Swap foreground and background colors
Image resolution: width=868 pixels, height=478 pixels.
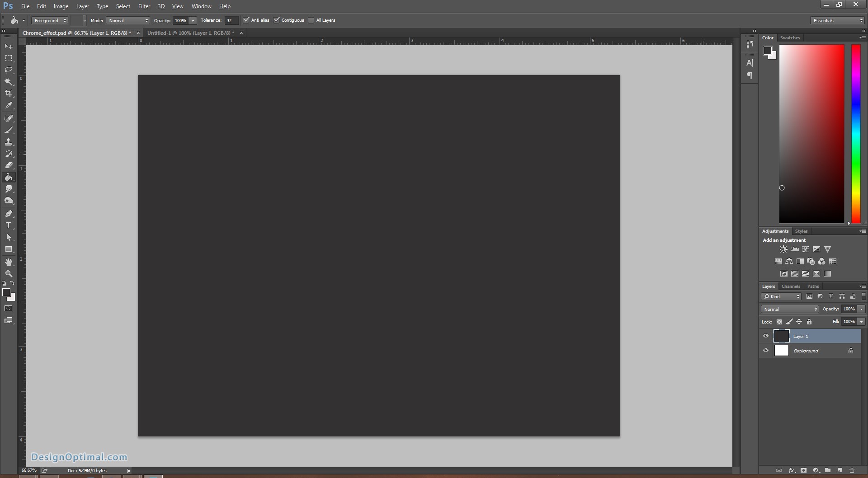tap(13, 283)
